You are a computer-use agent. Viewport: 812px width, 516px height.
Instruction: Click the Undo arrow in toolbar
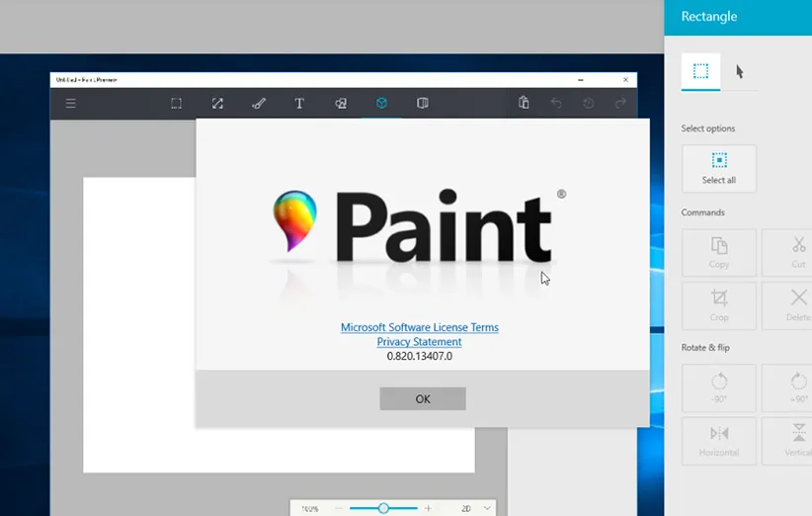556,103
